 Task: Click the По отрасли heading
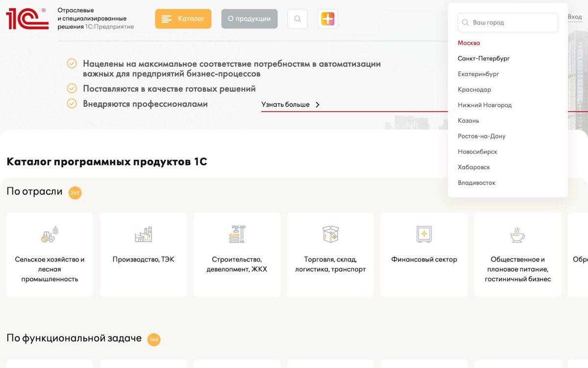tap(34, 191)
